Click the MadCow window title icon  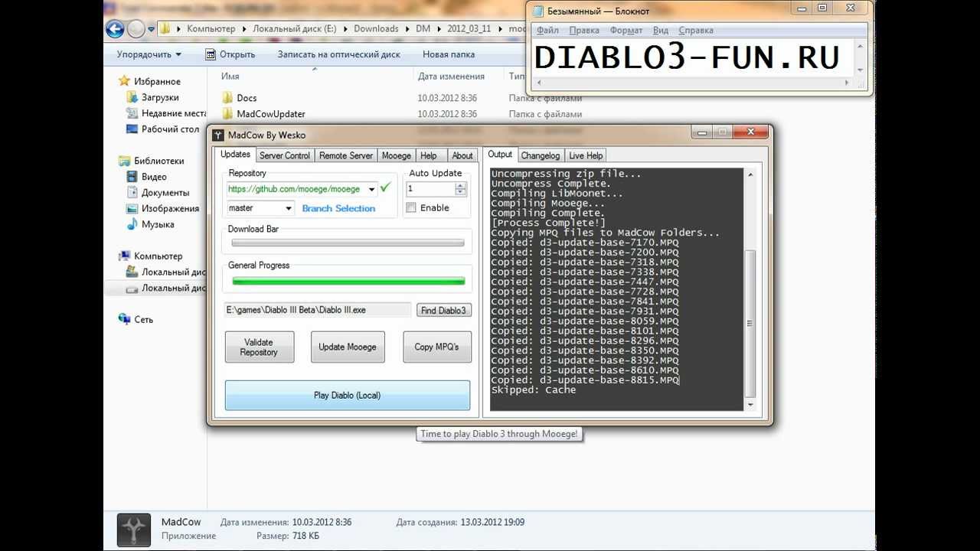coord(218,135)
